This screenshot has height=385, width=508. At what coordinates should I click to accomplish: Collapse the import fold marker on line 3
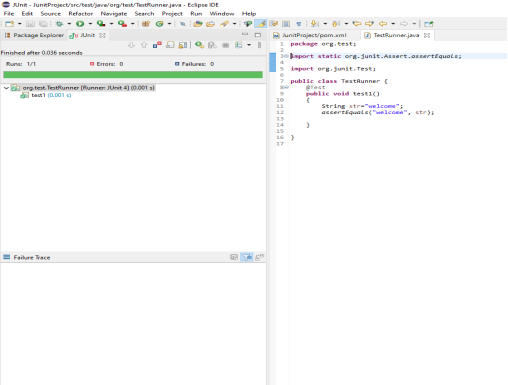point(287,56)
